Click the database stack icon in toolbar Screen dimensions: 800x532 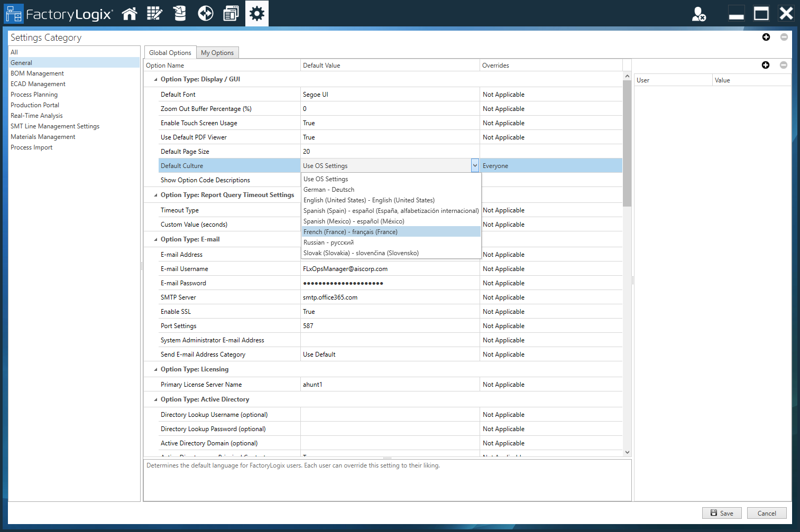tap(180, 14)
